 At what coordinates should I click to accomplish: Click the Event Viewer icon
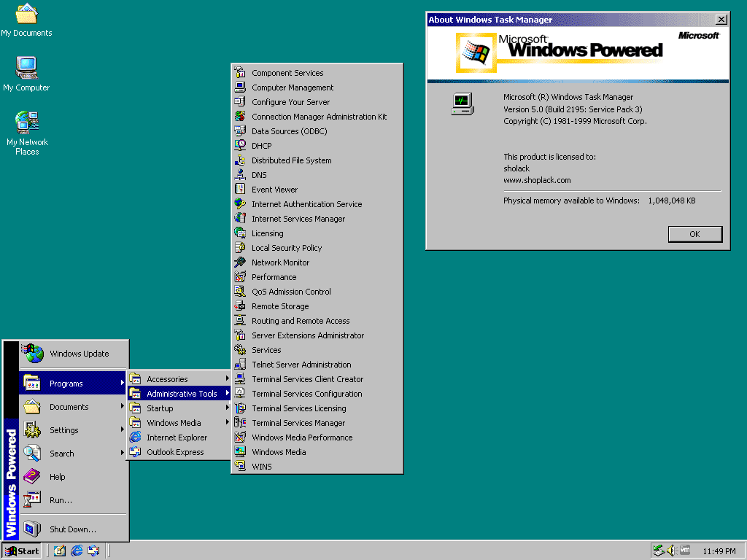tap(240, 190)
